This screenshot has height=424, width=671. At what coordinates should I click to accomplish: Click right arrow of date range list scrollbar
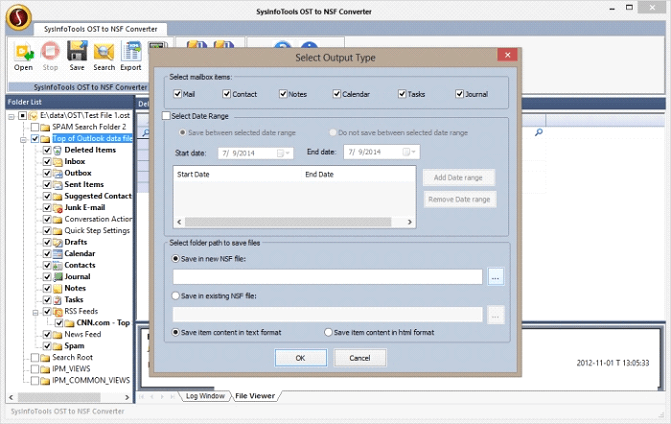click(x=410, y=222)
